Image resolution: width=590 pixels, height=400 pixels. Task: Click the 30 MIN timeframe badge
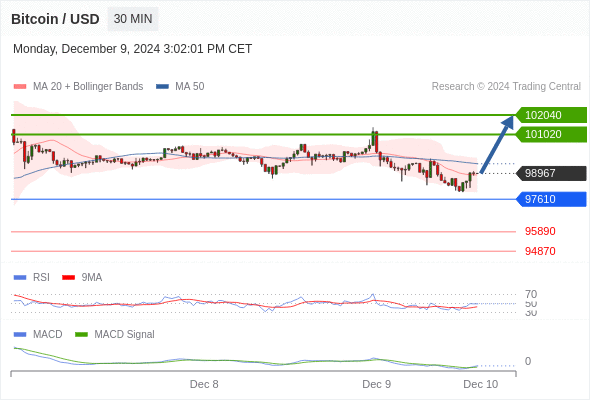(x=133, y=19)
